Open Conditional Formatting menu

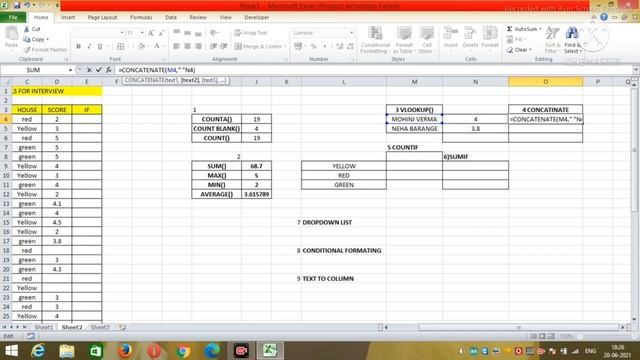375,40
